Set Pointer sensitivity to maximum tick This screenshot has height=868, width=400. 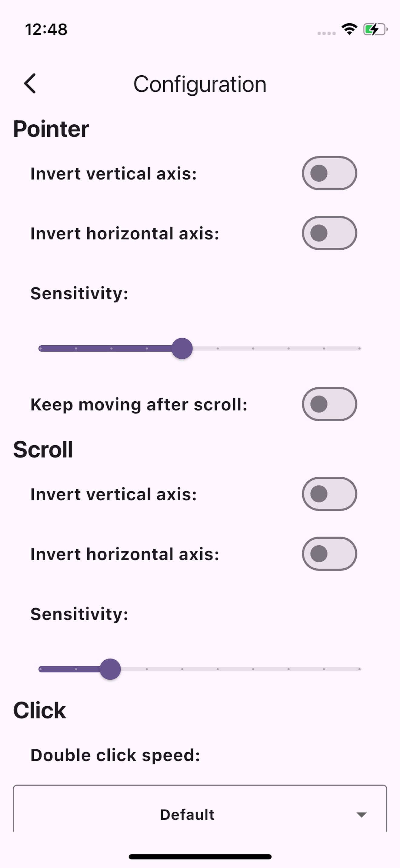(359, 348)
